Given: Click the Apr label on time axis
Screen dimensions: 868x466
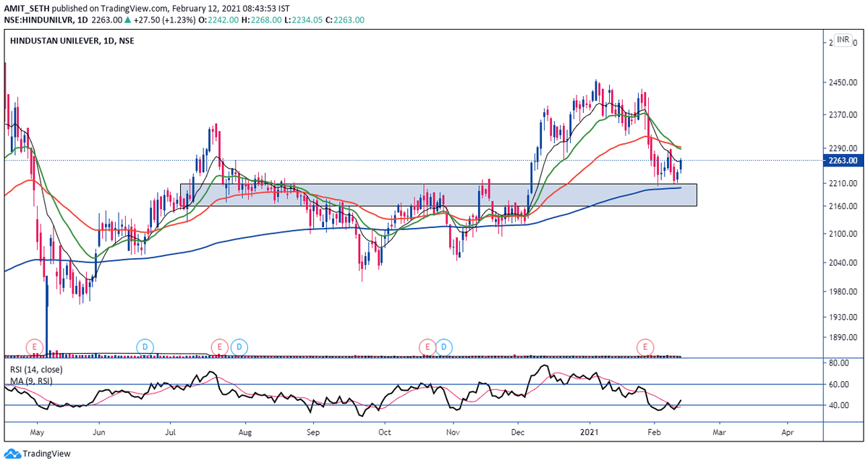Looking at the screenshot, I should pyautogui.click(x=788, y=431).
